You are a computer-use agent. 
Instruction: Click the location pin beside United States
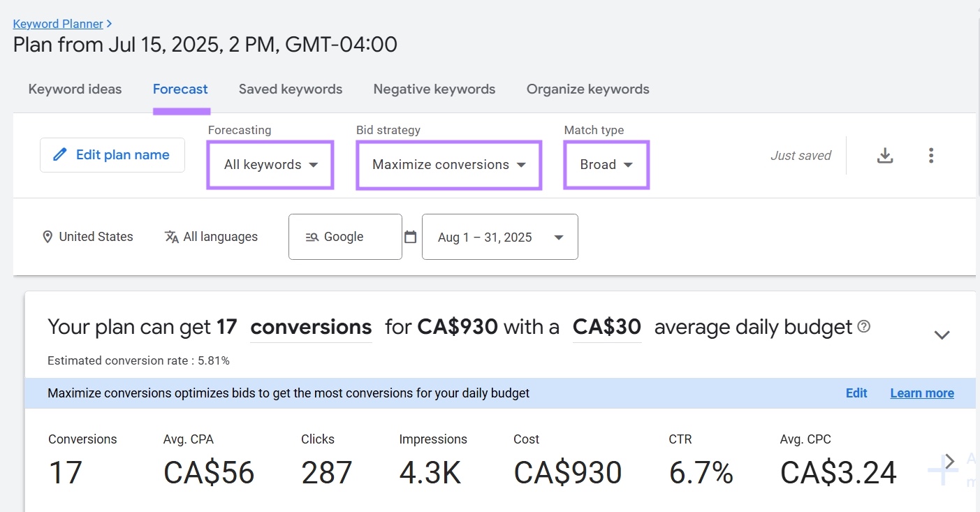pos(47,237)
